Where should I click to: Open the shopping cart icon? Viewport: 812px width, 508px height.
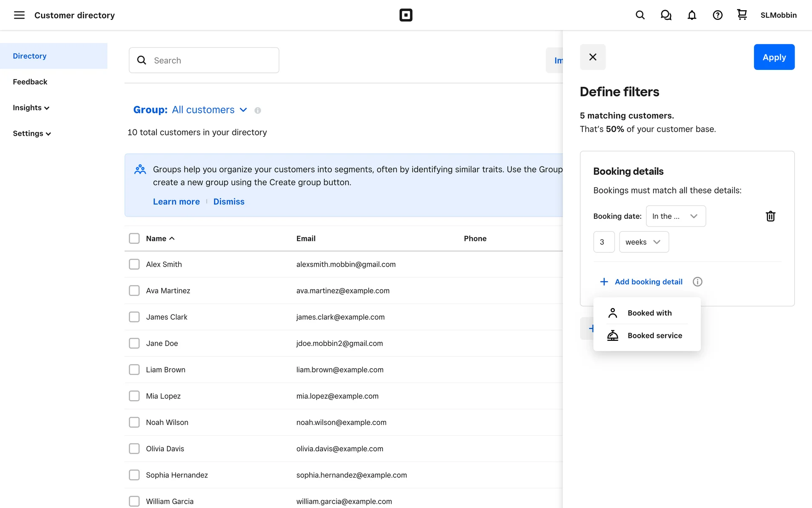742,15
